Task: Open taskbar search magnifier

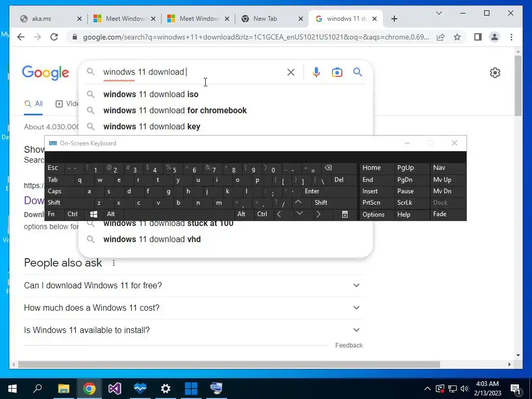Action: 37,389
